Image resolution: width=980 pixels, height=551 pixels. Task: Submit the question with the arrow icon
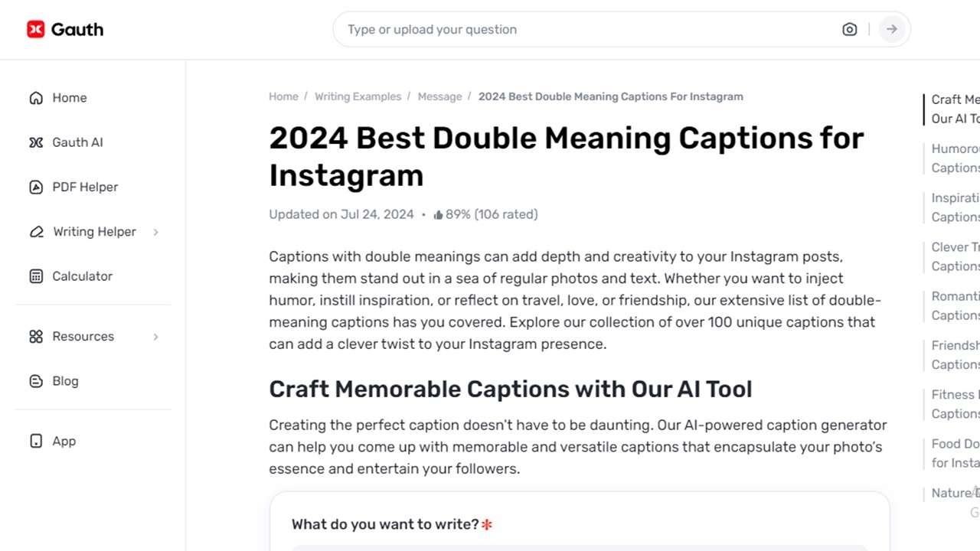[x=891, y=29]
